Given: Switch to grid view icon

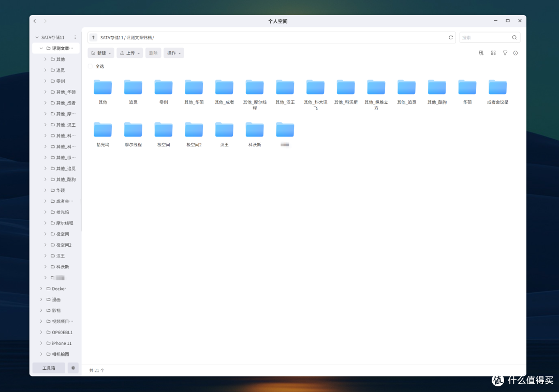Looking at the screenshot, I should tap(493, 53).
